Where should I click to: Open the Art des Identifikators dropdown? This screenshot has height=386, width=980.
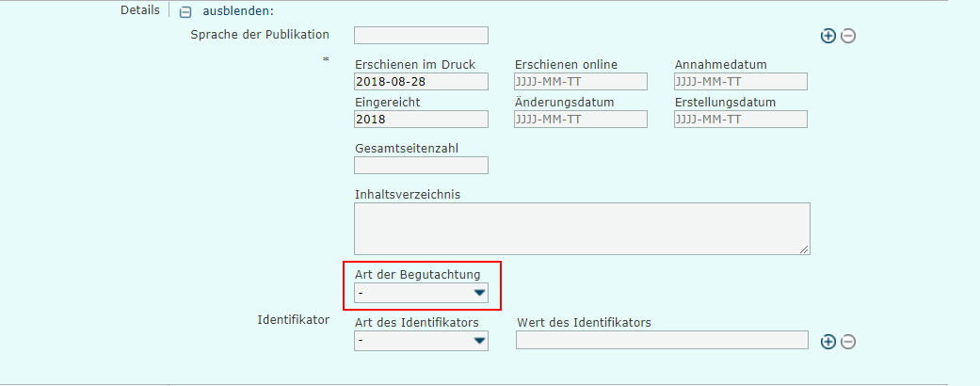[421, 342]
